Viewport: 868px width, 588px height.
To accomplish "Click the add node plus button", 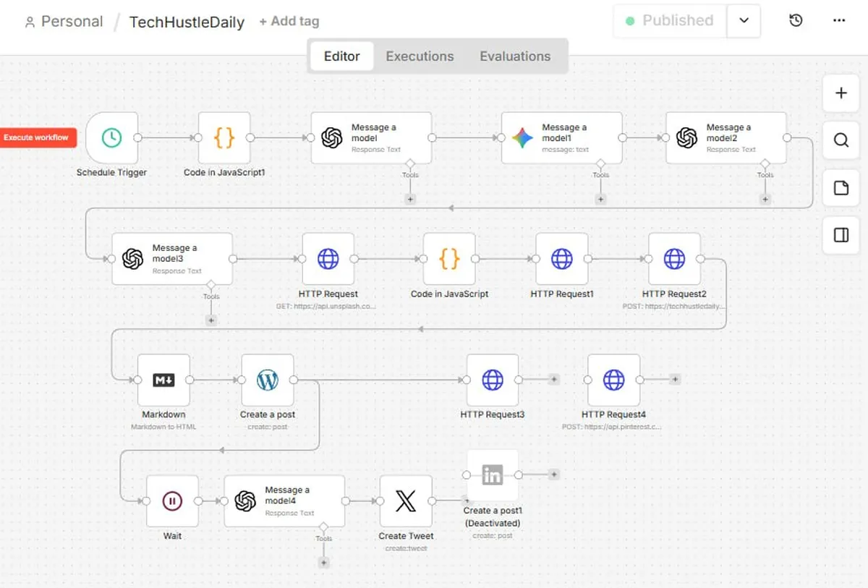I will [841, 93].
